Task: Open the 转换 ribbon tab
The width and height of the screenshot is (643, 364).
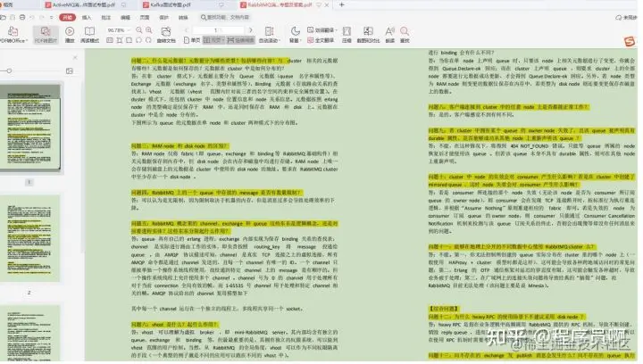Action: pos(183,18)
